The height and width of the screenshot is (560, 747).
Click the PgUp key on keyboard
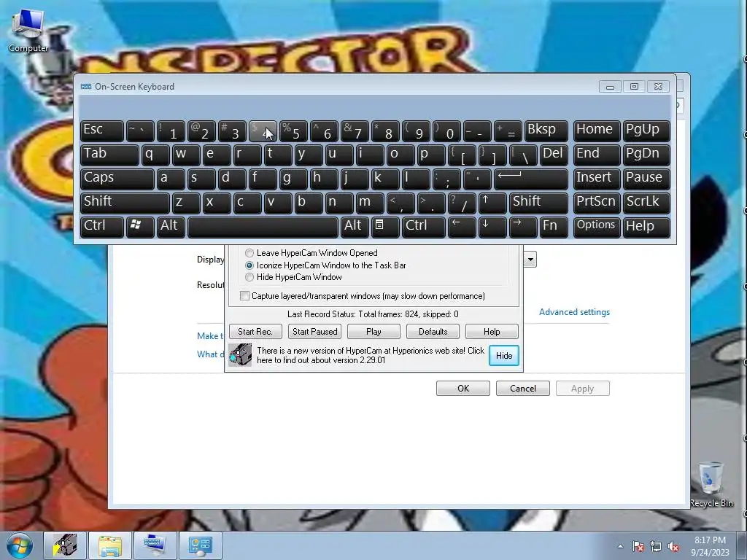[646, 131]
